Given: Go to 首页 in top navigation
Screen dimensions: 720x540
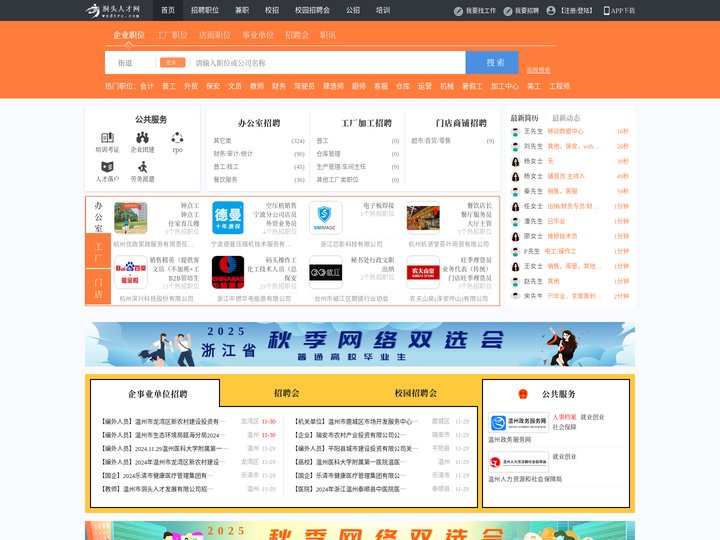Looking at the screenshot, I should coord(168,10).
